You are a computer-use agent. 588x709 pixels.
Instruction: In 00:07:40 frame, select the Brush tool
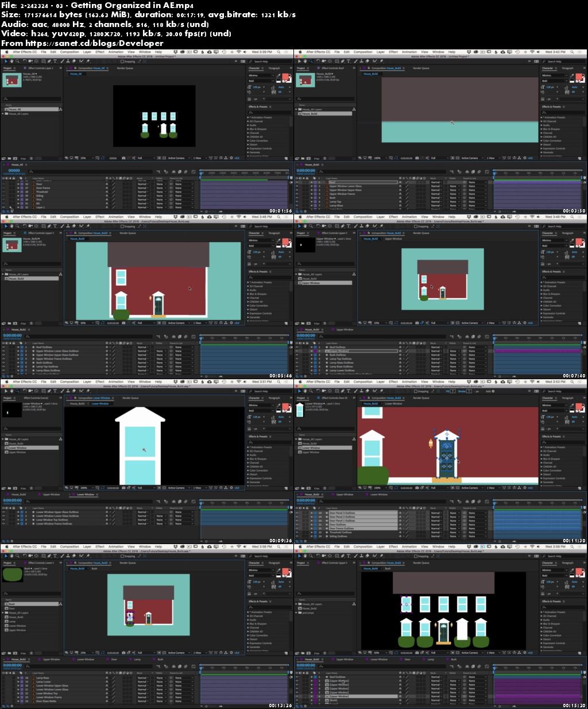click(x=355, y=226)
